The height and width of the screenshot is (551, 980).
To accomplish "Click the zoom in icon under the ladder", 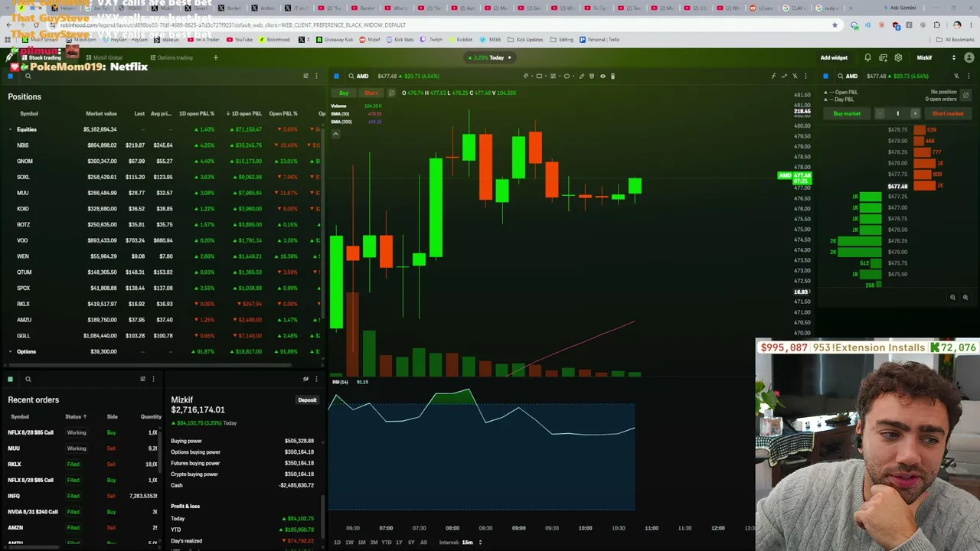I will click(x=965, y=298).
